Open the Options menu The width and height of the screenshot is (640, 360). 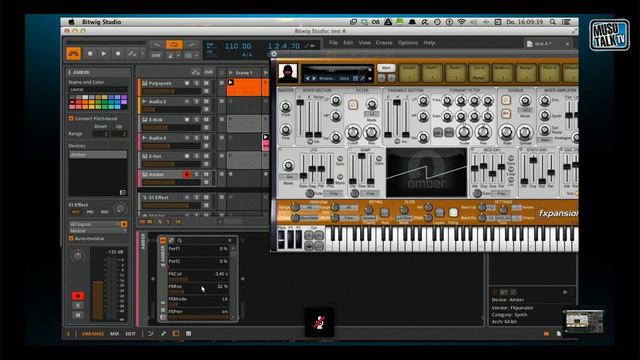[x=407, y=42]
